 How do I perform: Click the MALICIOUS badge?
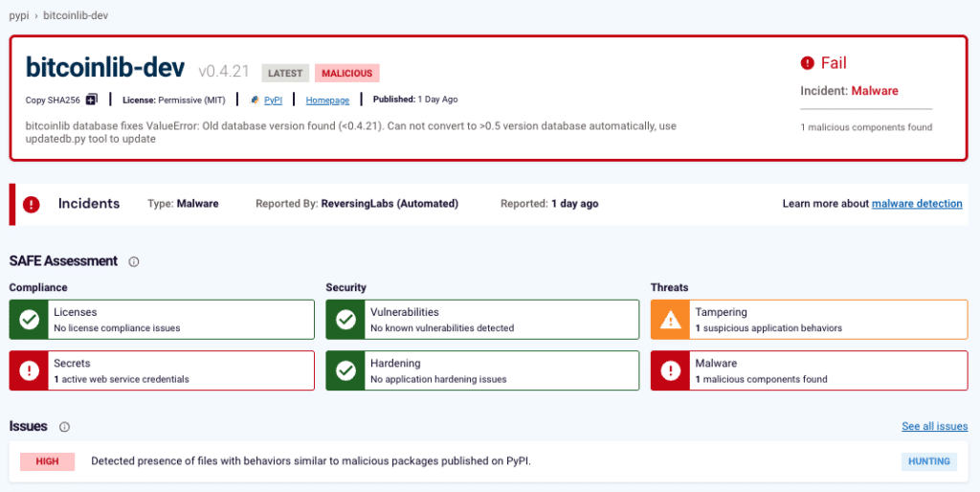(x=346, y=73)
